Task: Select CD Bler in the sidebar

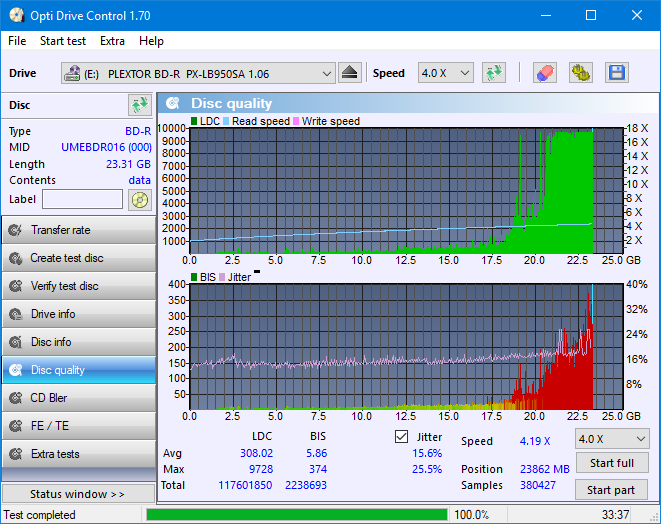Action: pyautogui.click(x=78, y=398)
